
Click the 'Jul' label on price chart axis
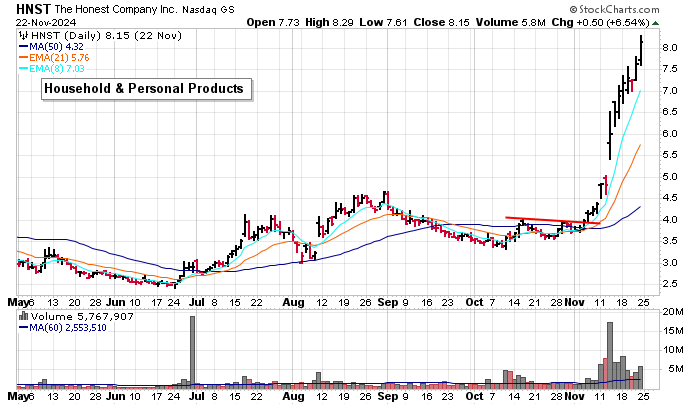click(196, 302)
